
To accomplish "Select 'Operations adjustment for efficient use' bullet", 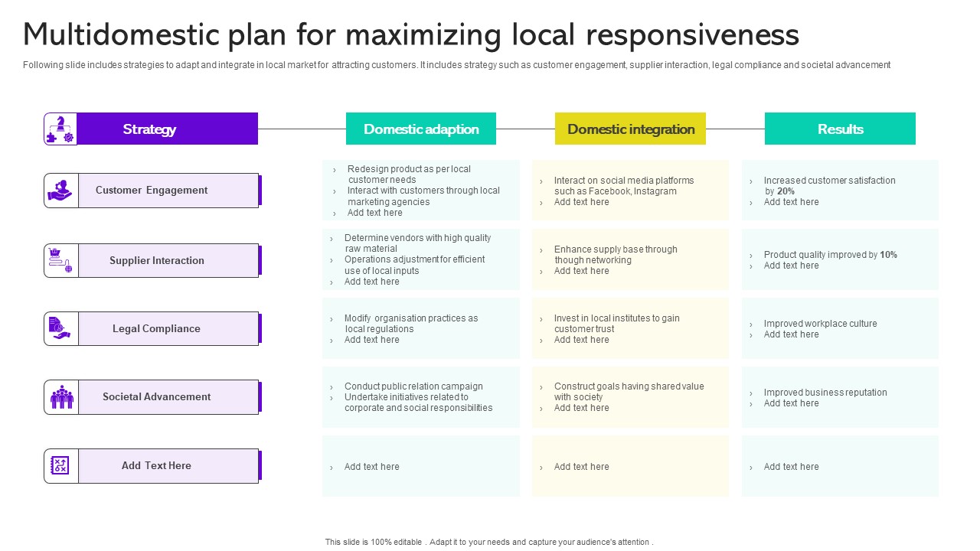I will click(414, 265).
